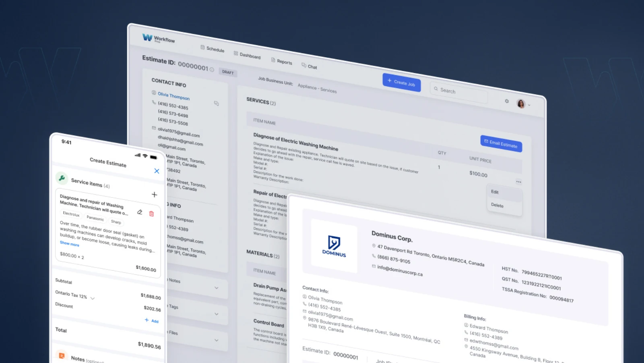
Task: Close the mobile Create Estimate screen
Action: (x=157, y=171)
